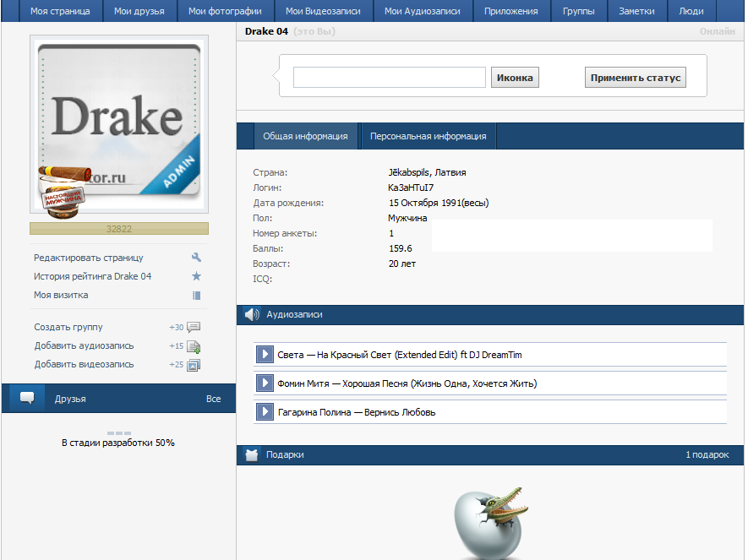Click the wrench icon beside Редактировать страницу

coord(196,258)
